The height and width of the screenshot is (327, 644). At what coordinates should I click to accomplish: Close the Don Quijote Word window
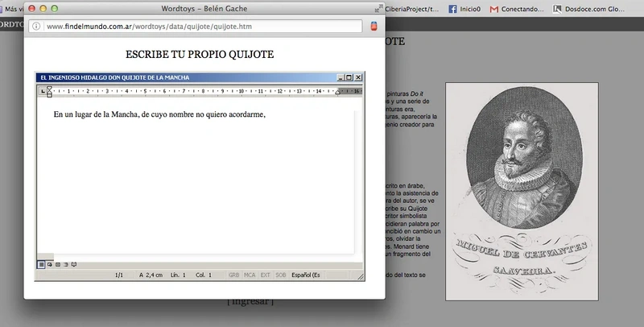click(x=358, y=77)
